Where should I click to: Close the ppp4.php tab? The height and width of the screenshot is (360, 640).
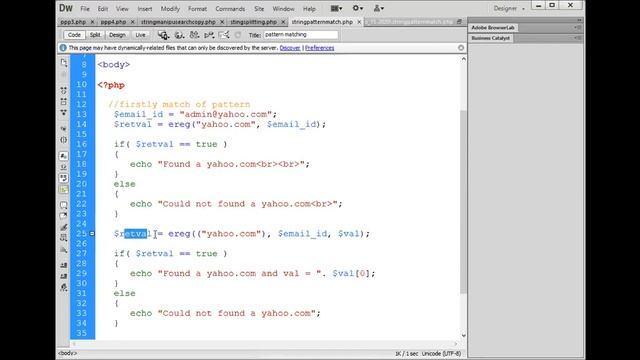pos(133,22)
